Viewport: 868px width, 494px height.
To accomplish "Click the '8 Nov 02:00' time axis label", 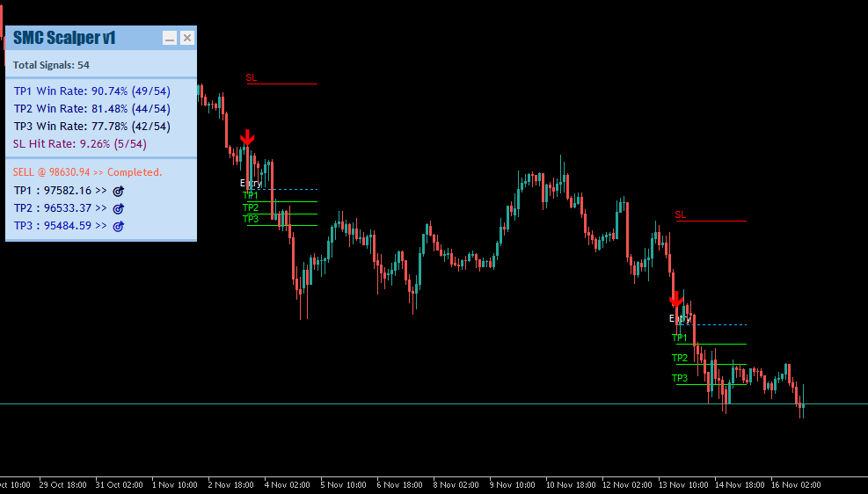I will [456, 485].
